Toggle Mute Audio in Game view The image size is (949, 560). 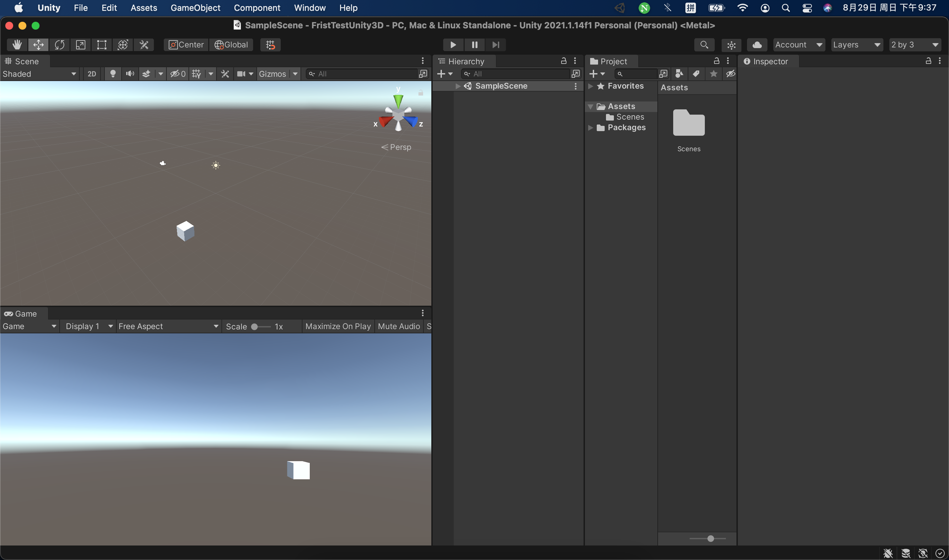(x=399, y=326)
